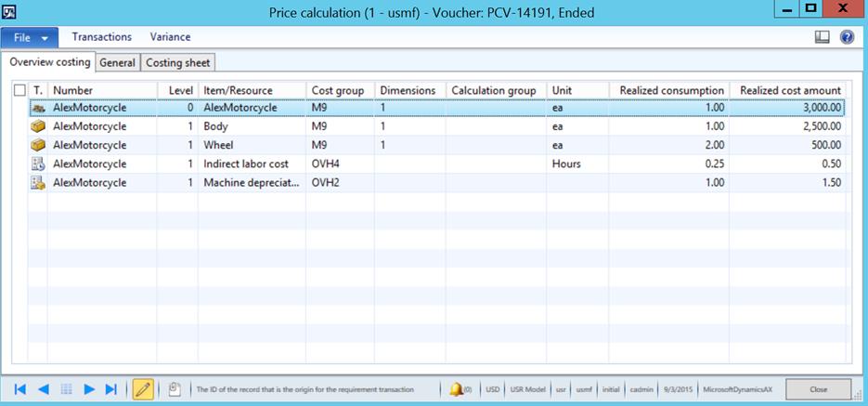Click the Edit pencil icon
This screenshot has width=868, height=406.
click(x=143, y=389)
